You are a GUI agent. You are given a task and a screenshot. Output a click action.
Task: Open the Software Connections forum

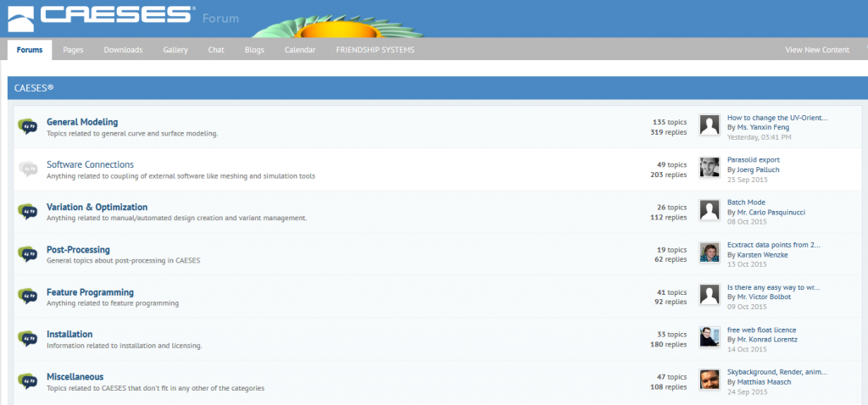pyautogui.click(x=90, y=164)
